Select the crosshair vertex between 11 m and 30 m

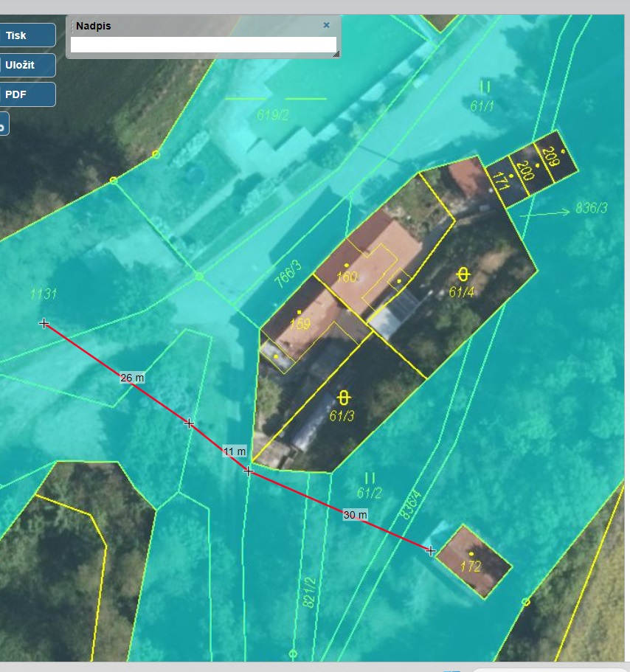pyautogui.click(x=248, y=471)
